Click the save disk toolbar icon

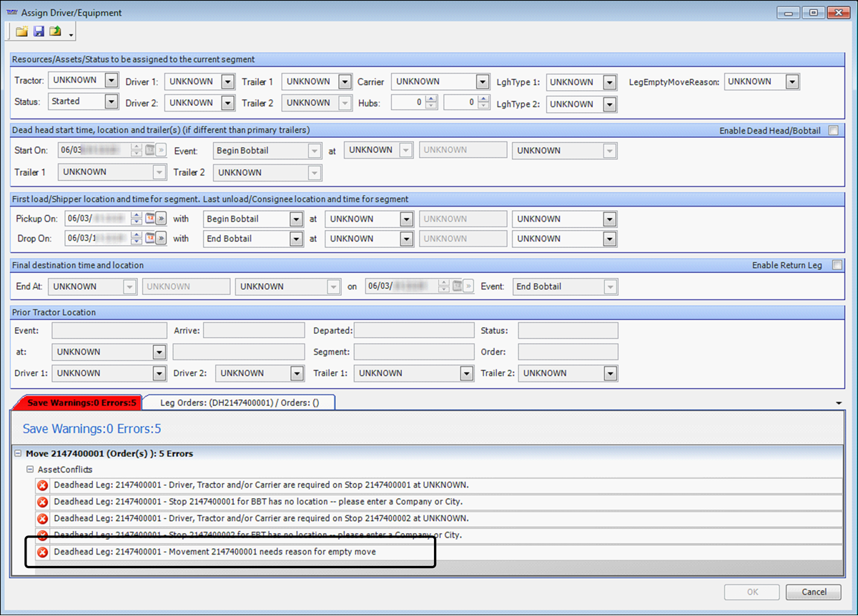(x=39, y=31)
